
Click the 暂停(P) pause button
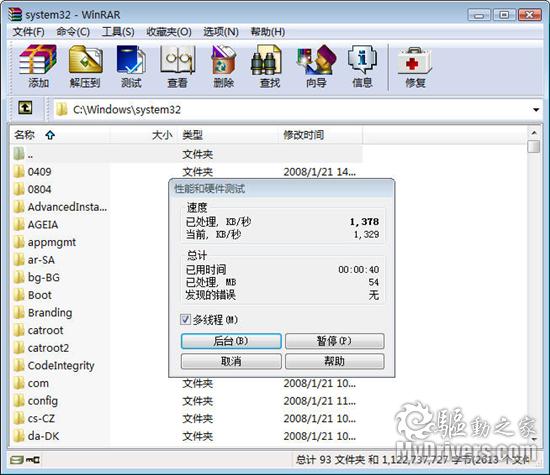[335, 341]
